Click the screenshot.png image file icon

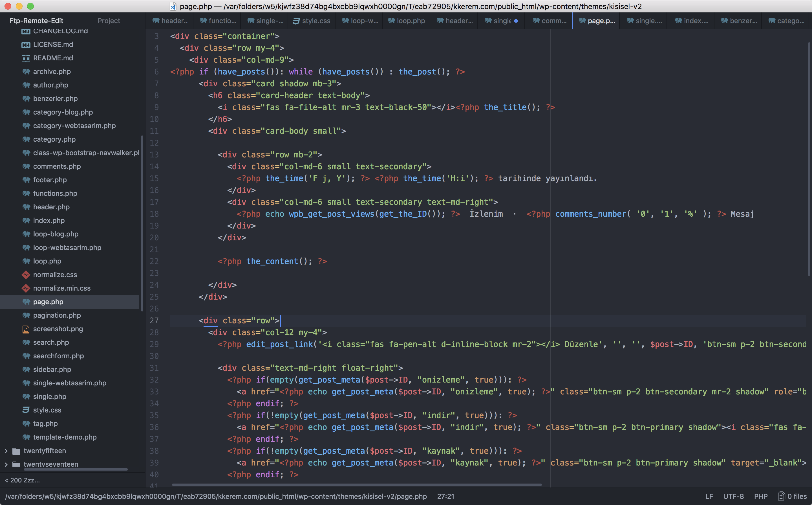(26, 329)
